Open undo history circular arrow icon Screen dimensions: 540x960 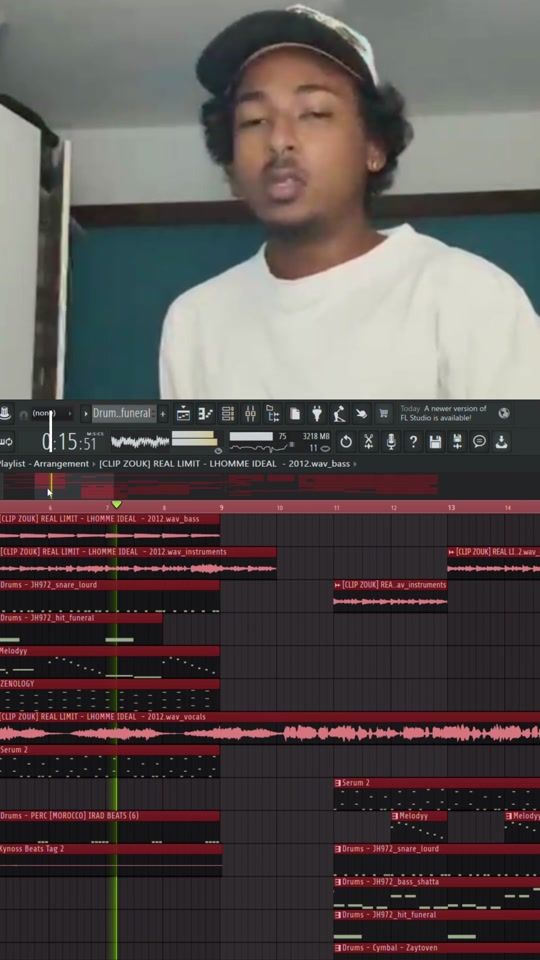[x=346, y=441]
